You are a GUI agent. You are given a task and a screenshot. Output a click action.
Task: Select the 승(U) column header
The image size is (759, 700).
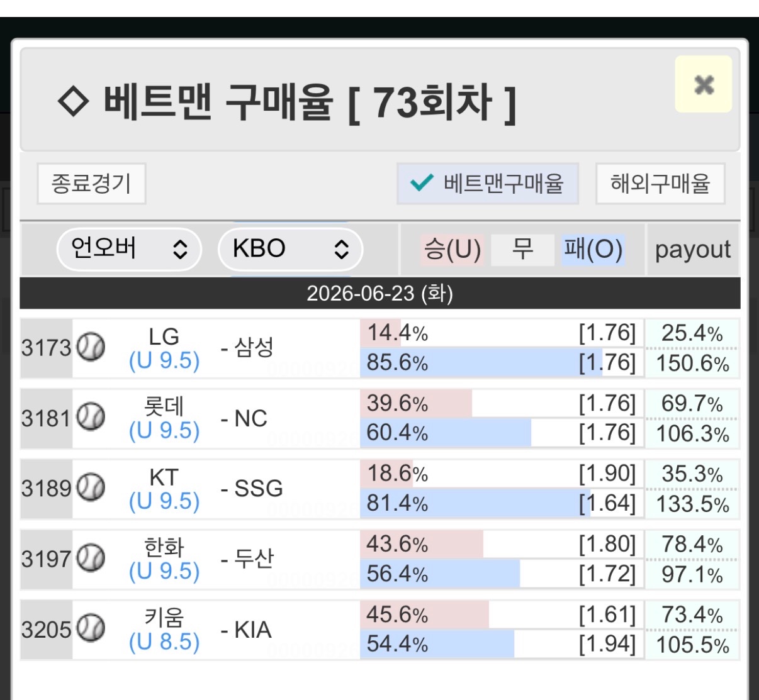[453, 250]
